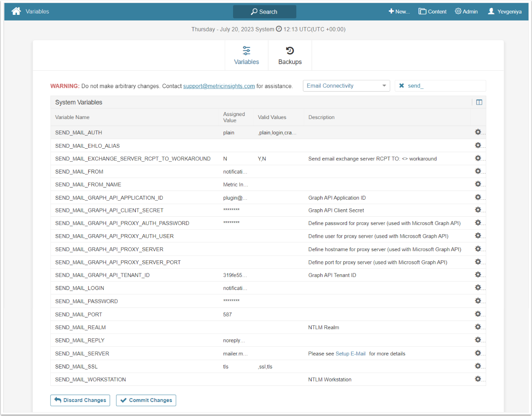Click the column chooser icon in table header

coord(479,102)
